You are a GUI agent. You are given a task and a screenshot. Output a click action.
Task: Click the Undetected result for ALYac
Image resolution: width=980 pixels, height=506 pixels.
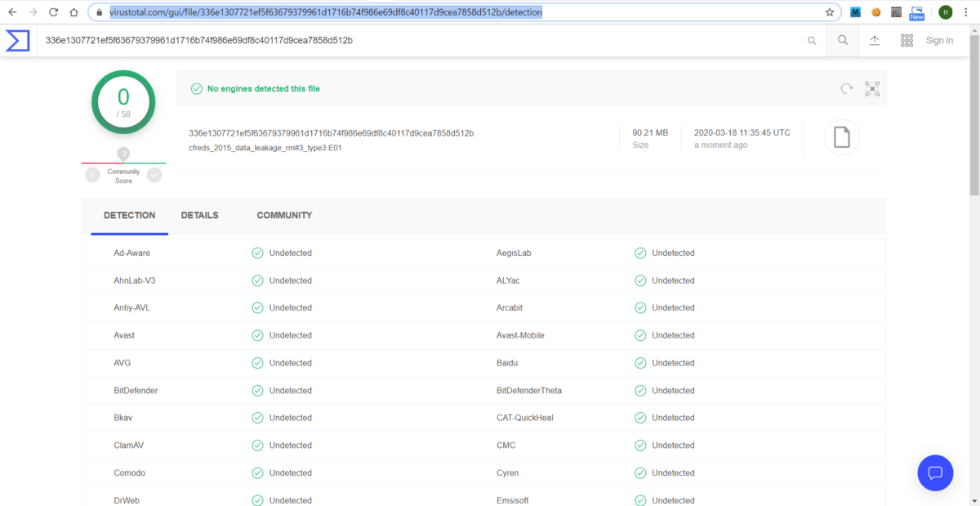673,280
